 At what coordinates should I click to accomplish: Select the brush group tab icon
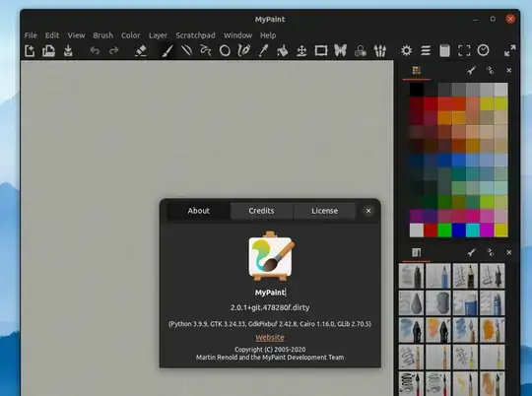tap(417, 252)
